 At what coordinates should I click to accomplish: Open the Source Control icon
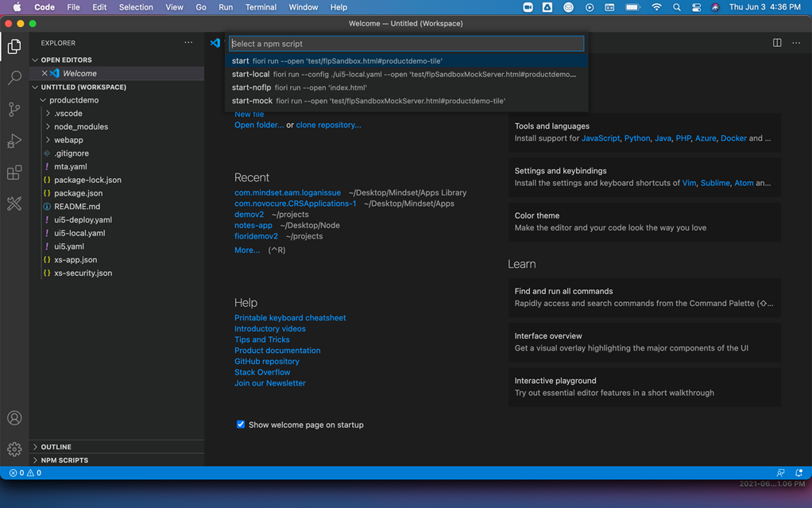(14, 110)
